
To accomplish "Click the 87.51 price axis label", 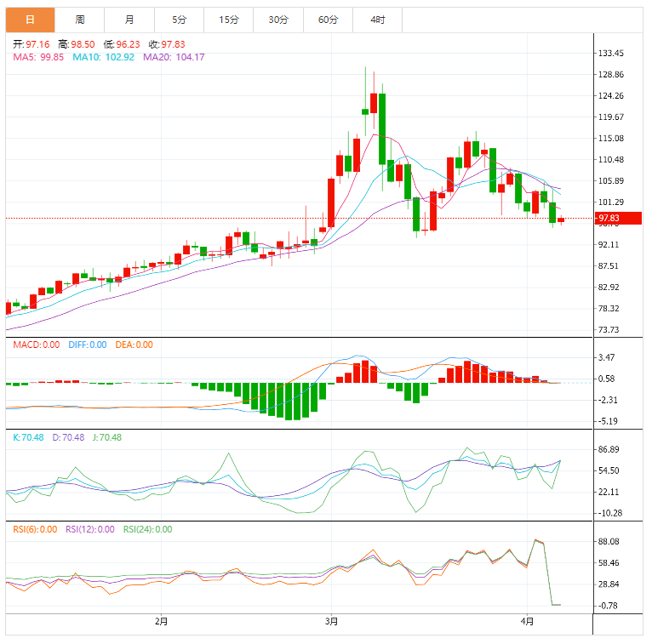I will (x=609, y=266).
